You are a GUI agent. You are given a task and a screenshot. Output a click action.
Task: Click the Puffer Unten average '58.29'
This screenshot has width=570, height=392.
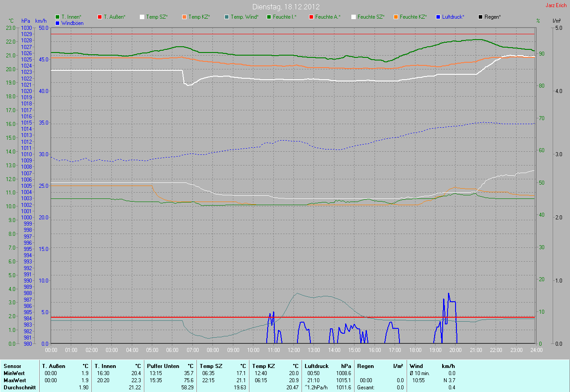click(x=187, y=388)
